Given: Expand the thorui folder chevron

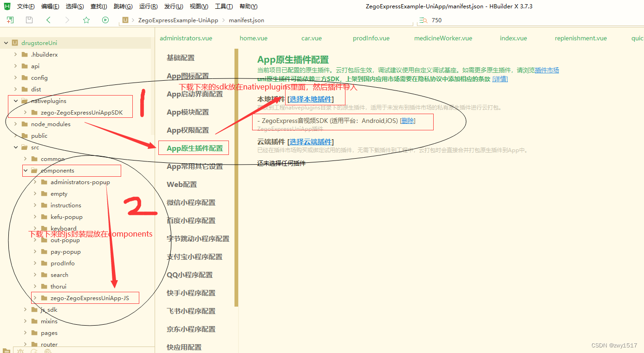Looking at the screenshot, I should pyautogui.click(x=35, y=287).
